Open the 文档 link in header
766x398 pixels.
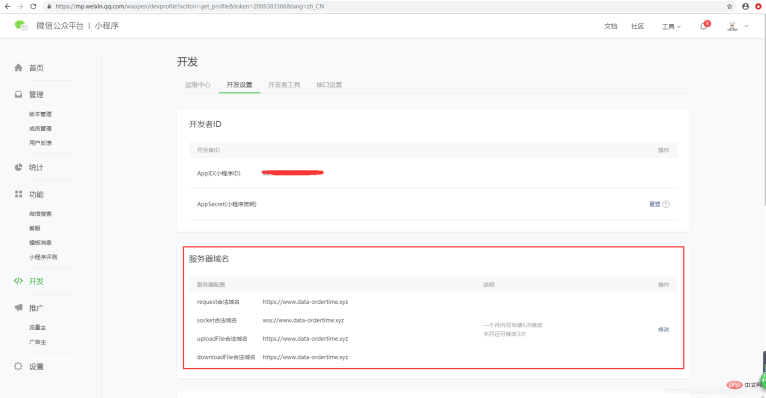tap(611, 26)
